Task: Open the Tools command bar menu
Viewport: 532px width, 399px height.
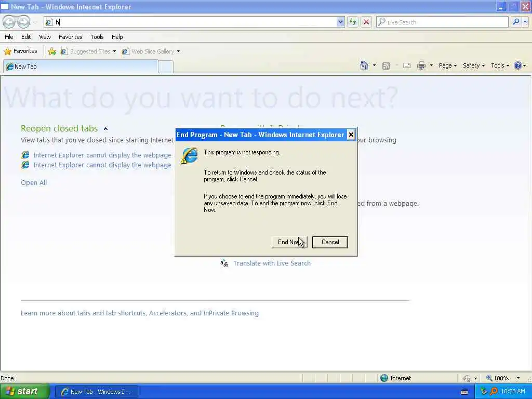Action: pyautogui.click(x=500, y=65)
